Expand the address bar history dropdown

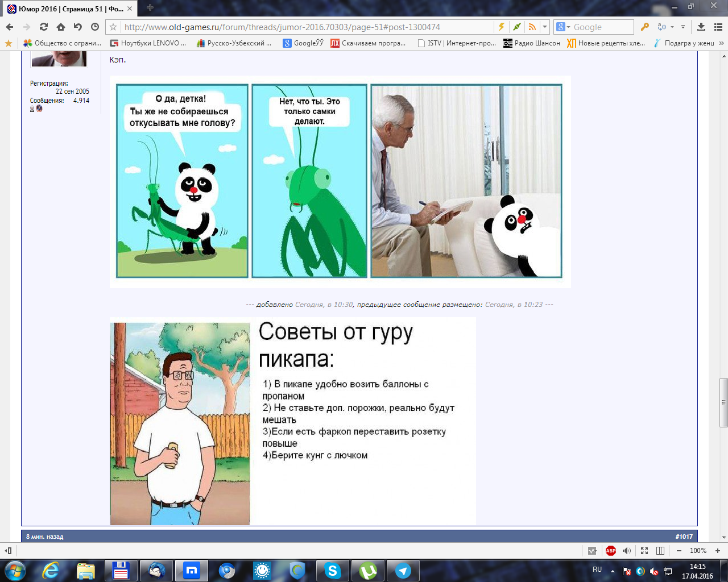(545, 27)
